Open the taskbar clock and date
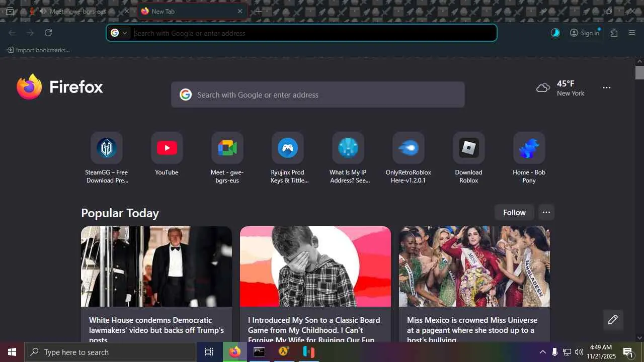This screenshot has width=644, height=362. pos(601,352)
